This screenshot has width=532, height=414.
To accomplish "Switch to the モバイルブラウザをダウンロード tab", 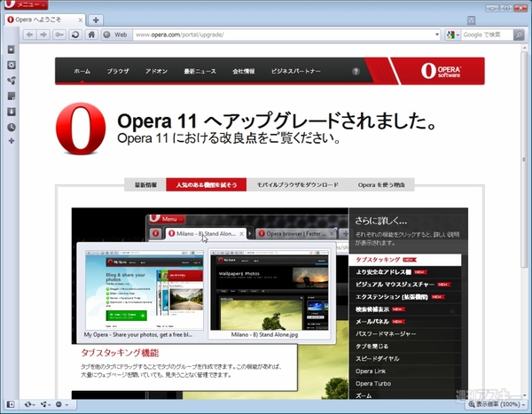I will pos(298,185).
